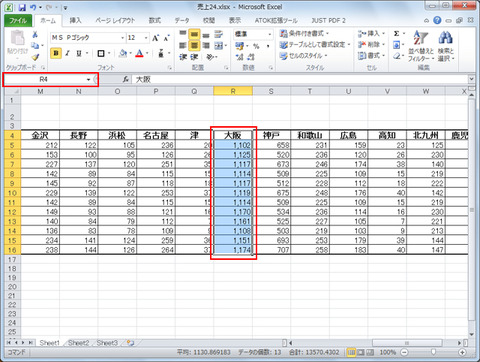This screenshot has height=362, width=480.
Task: Apply the yellow Fill Color bucket
Action: point(123,53)
